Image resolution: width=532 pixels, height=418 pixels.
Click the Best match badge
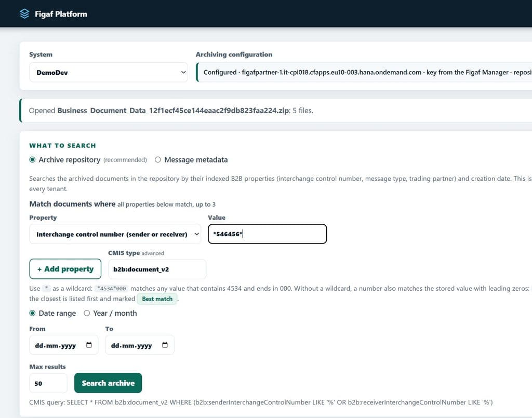[x=157, y=299]
